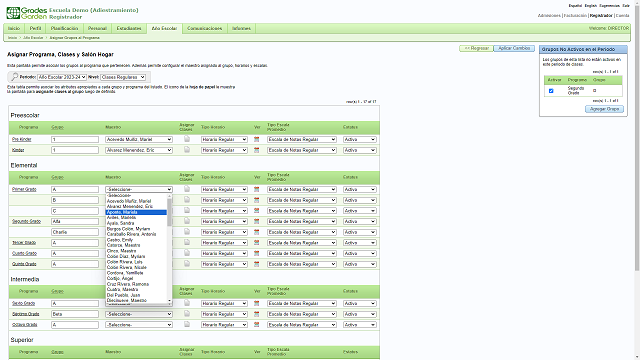Open the Segundo Grado program link
This screenshot has width=640, height=360.
tap(27, 221)
